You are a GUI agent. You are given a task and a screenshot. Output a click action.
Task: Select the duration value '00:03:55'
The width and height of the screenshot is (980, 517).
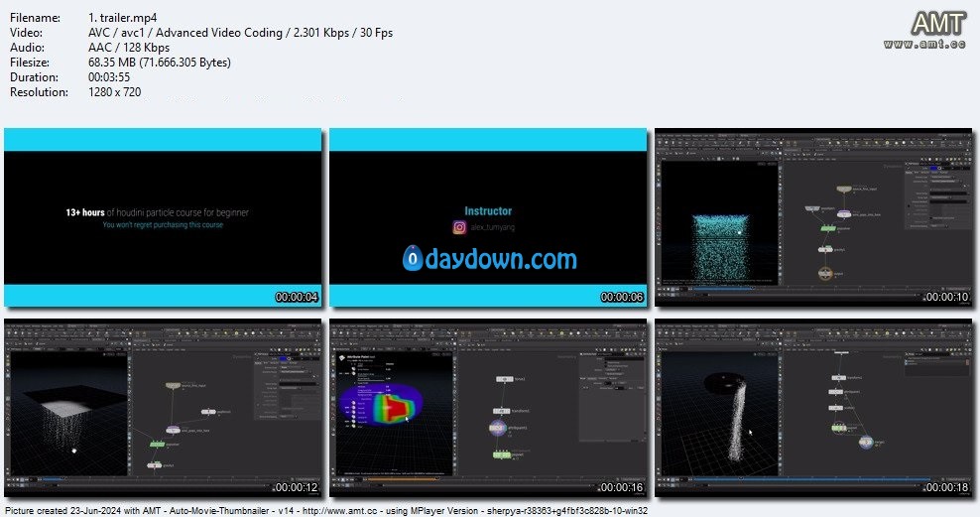pyautogui.click(x=109, y=76)
